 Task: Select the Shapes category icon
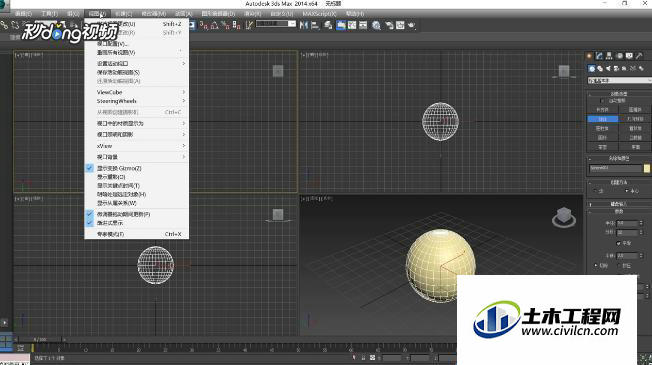tap(600, 69)
